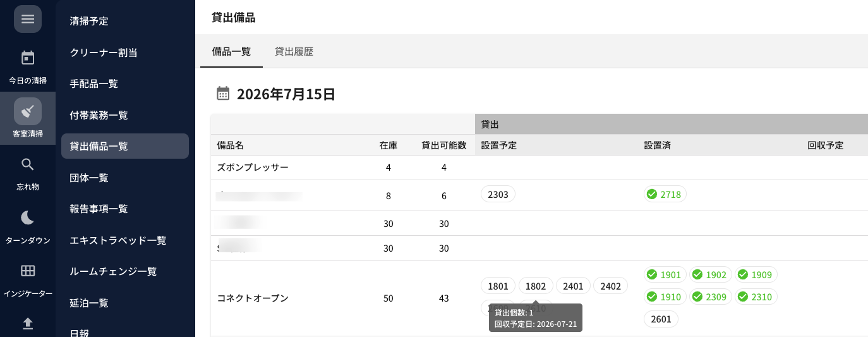The width and height of the screenshot is (868, 337).
Task: Open 清掃予定 menu item
Action: tap(89, 21)
